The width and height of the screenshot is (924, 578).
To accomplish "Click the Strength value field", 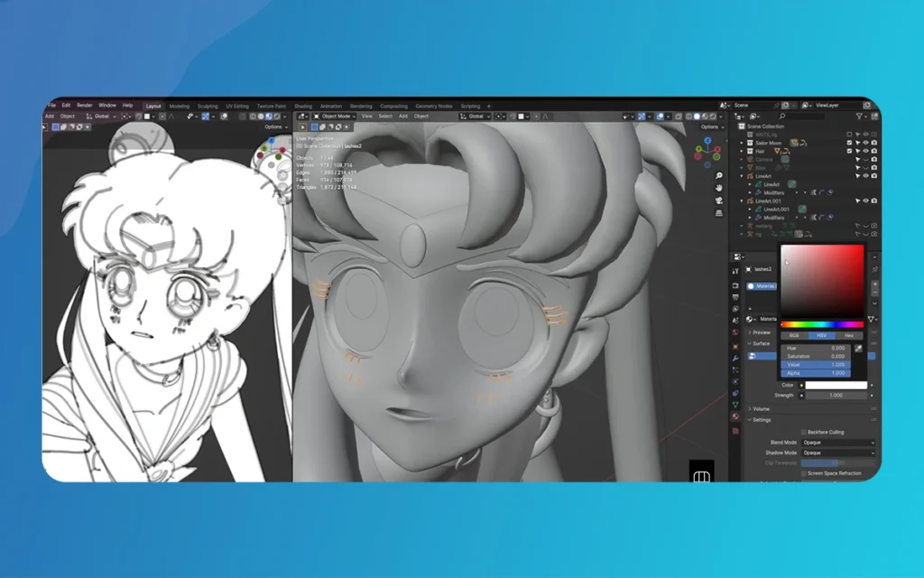I will pyautogui.click(x=836, y=396).
